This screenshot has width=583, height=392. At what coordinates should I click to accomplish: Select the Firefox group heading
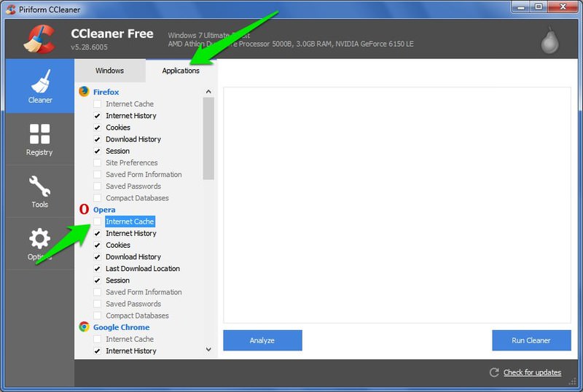point(106,92)
